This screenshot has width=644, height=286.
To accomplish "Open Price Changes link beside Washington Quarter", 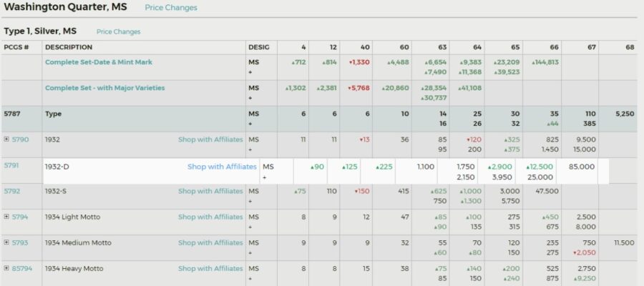I will [x=171, y=8].
